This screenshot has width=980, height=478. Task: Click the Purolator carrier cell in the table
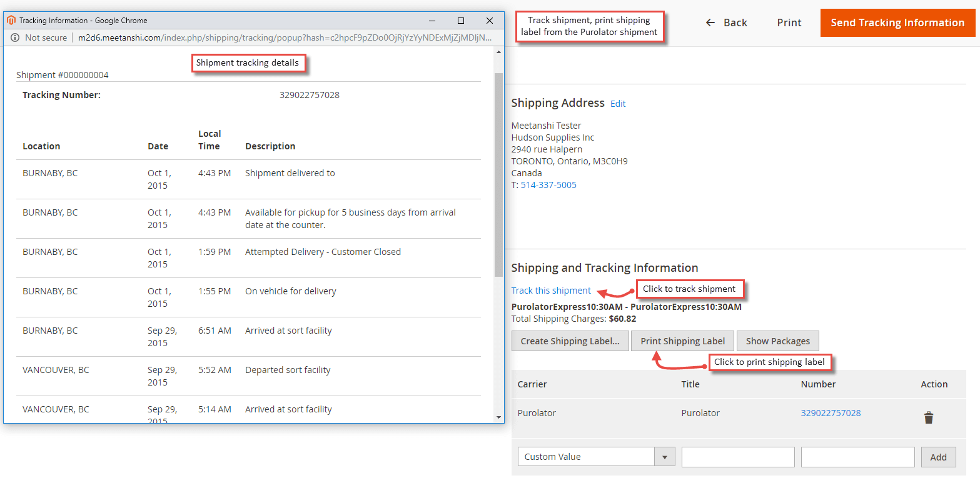tap(537, 413)
